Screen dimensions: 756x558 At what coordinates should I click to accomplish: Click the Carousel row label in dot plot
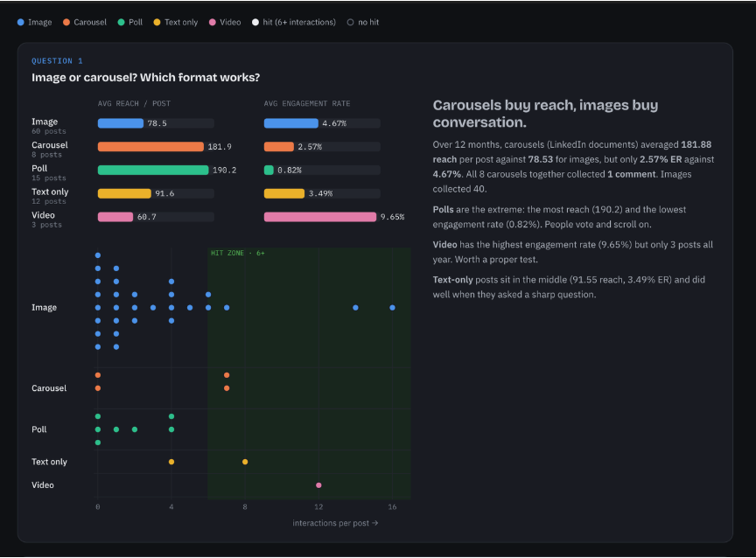pyautogui.click(x=49, y=388)
